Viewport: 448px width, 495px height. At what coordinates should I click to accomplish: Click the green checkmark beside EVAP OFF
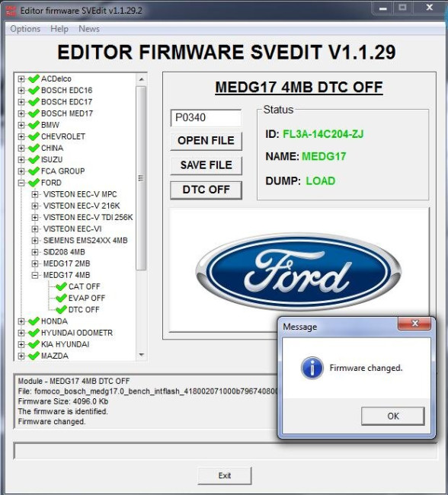pyautogui.click(x=61, y=298)
